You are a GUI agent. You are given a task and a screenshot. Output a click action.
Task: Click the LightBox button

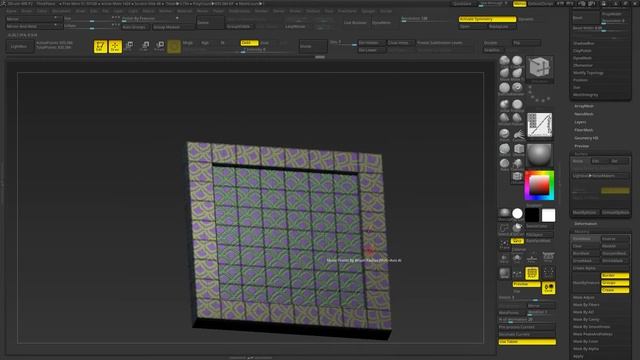[x=19, y=47]
